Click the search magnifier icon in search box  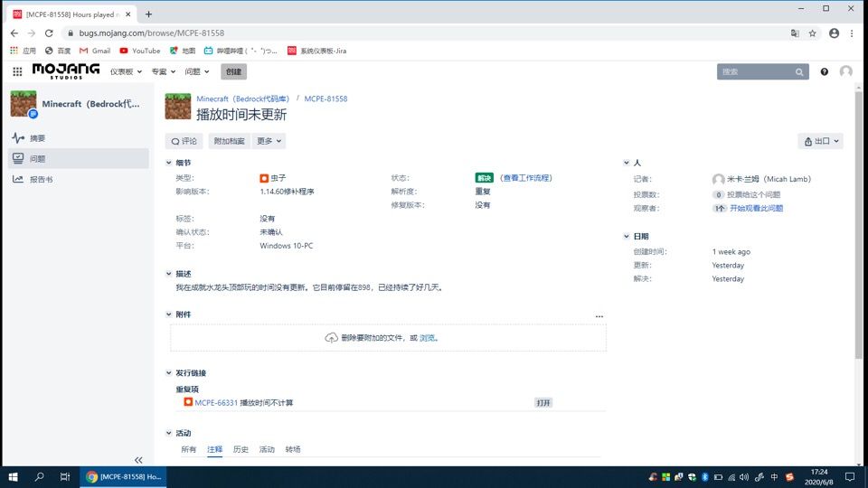(x=798, y=72)
